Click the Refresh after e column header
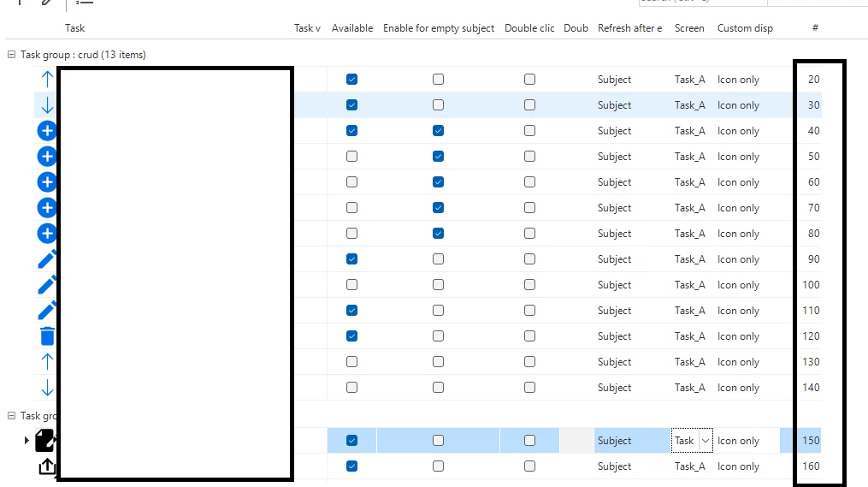The width and height of the screenshot is (868, 487). tap(629, 28)
